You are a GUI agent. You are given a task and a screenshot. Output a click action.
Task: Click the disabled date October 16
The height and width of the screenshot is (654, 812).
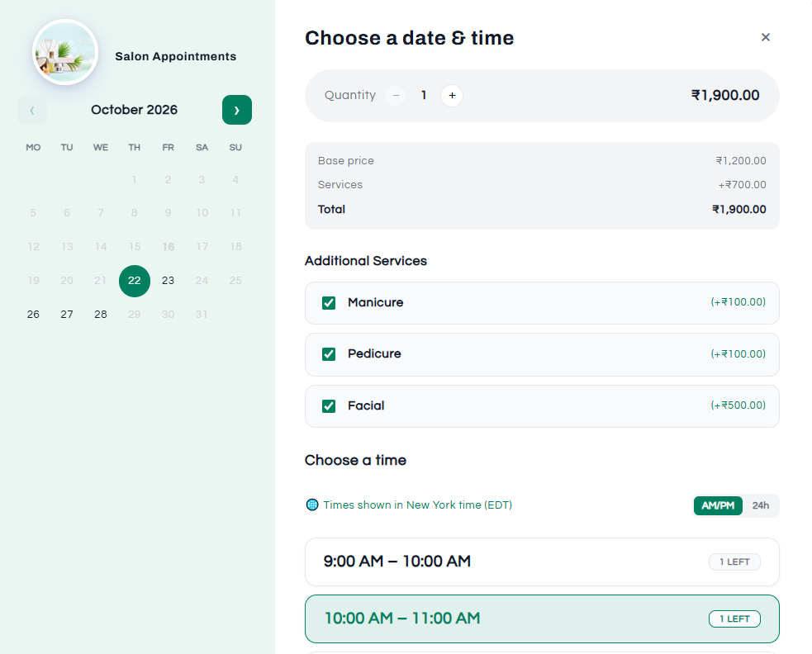tap(168, 247)
